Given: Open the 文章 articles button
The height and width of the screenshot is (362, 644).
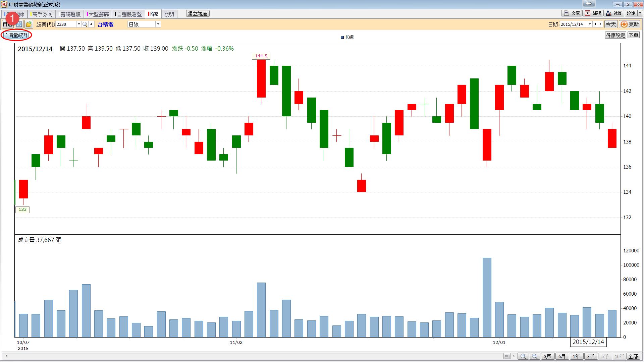Looking at the screenshot, I should coord(572,13).
